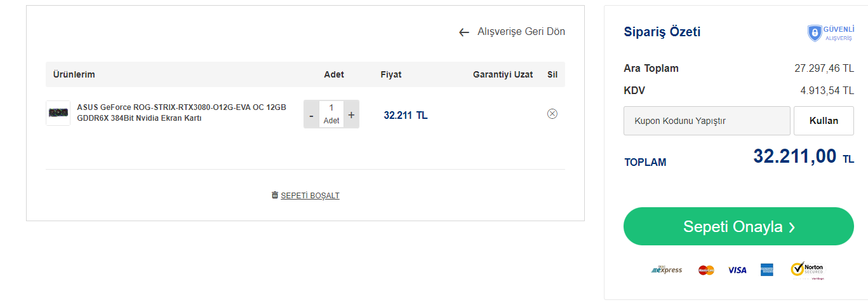This screenshot has height=307, width=868.
Task: Click the quantity Adet input field
Action: (x=331, y=109)
